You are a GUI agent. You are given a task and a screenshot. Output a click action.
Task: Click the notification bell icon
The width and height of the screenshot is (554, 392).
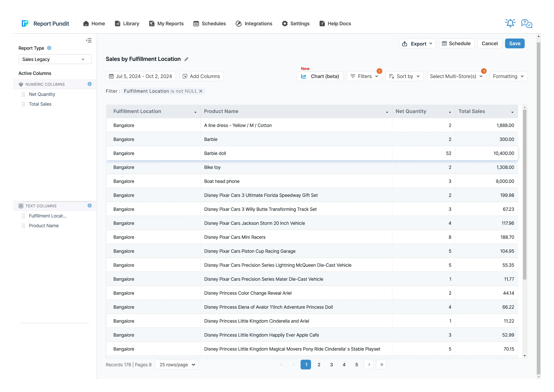[x=510, y=23]
